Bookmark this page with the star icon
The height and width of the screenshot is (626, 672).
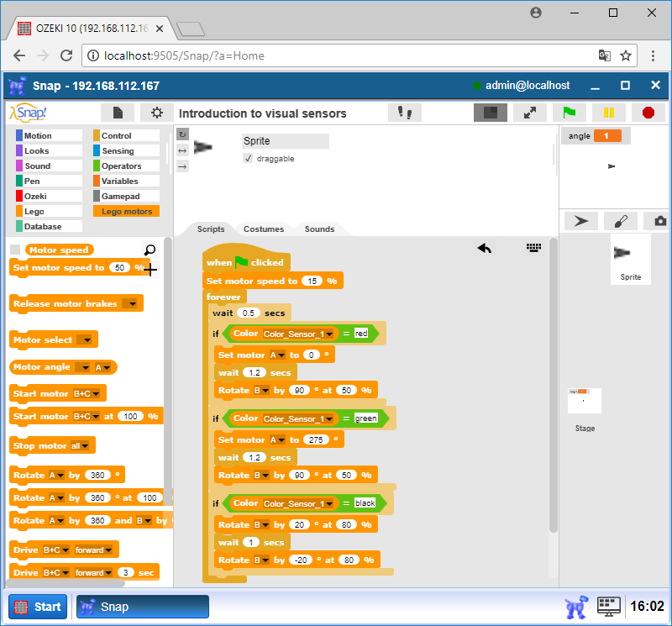pyautogui.click(x=626, y=55)
